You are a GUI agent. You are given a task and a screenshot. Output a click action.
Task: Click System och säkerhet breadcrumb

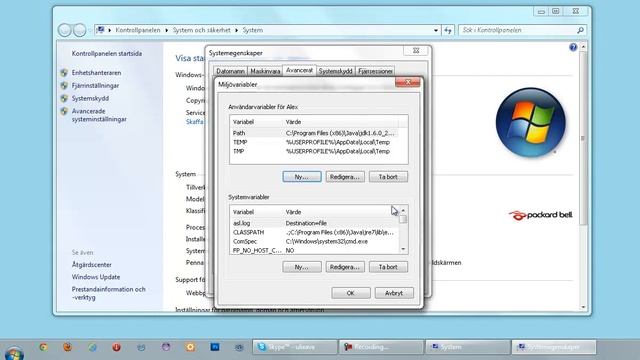pos(201,30)
